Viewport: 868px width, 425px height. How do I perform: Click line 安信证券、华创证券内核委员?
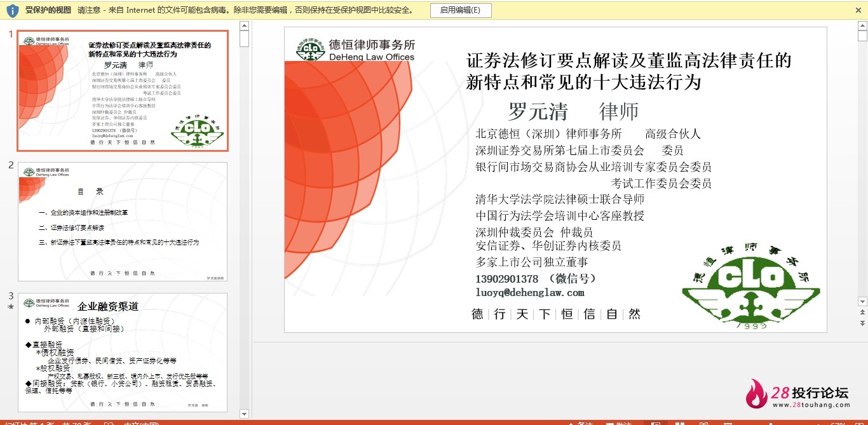click(x=548, y=246)
